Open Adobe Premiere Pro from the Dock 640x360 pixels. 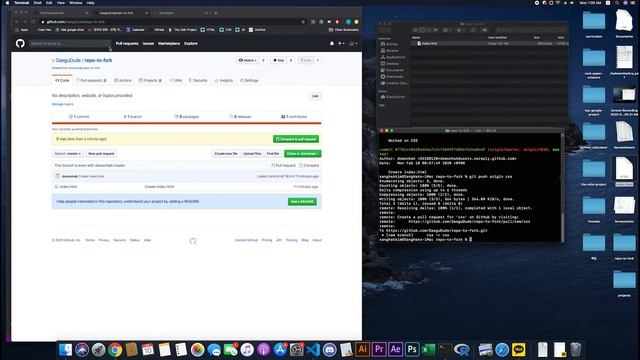coord(379,350)
